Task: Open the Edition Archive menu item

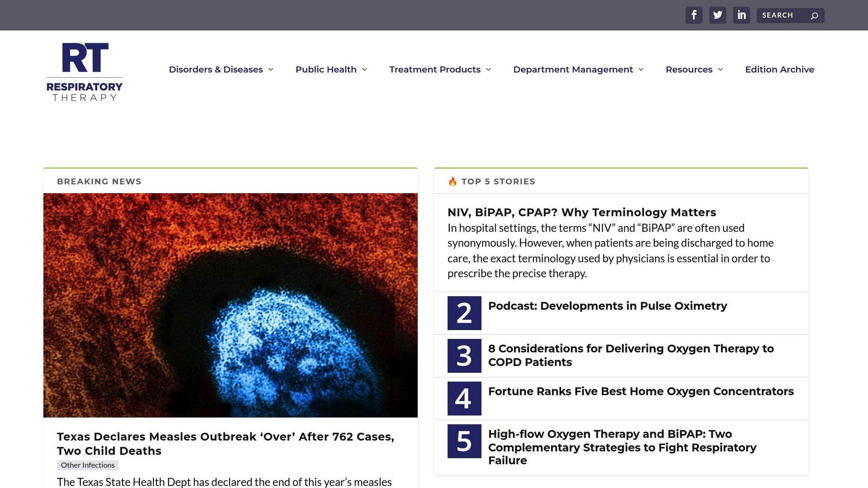Action: [x=779, y=69]
